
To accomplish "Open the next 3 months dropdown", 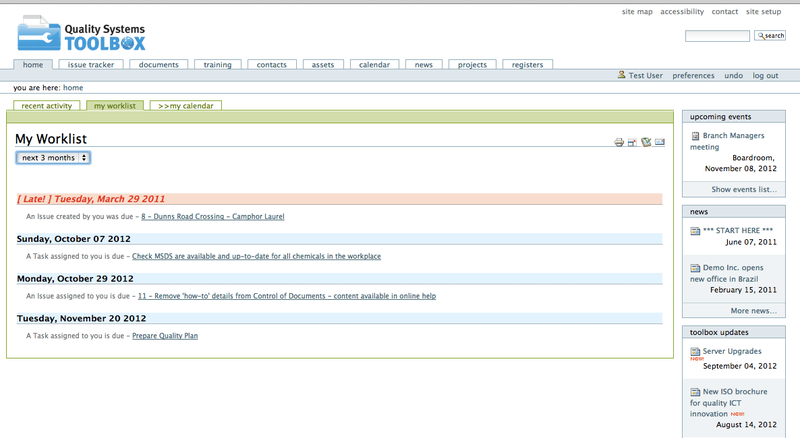I will pos(53,158).
